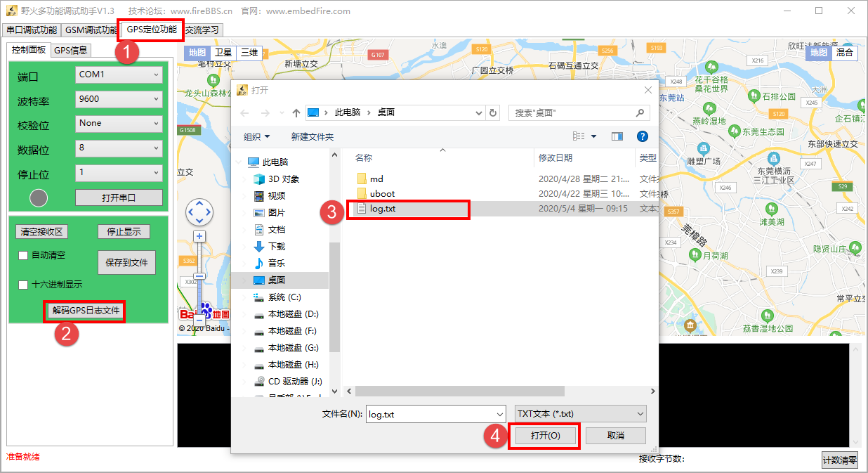This screenshot has width=868, height=473.
Task: Click 打开串口 button
Action: coord(119,197)
